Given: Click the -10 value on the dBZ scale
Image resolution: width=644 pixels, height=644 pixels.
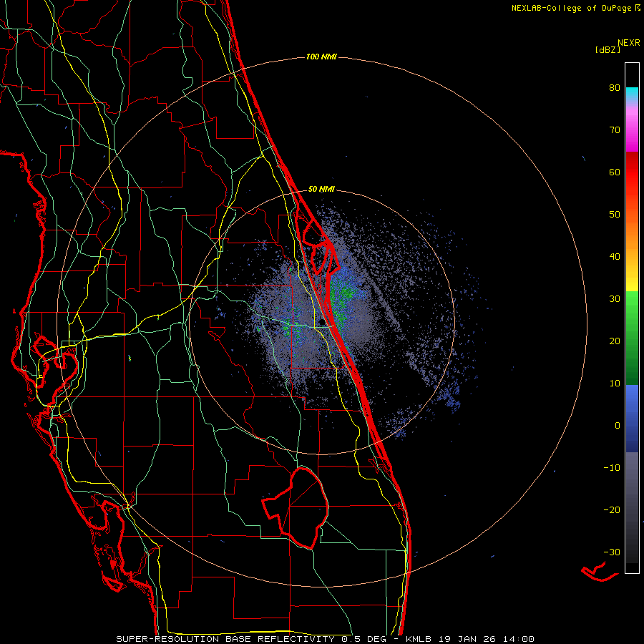Looking at the screenshot, I should click(612, 468).
